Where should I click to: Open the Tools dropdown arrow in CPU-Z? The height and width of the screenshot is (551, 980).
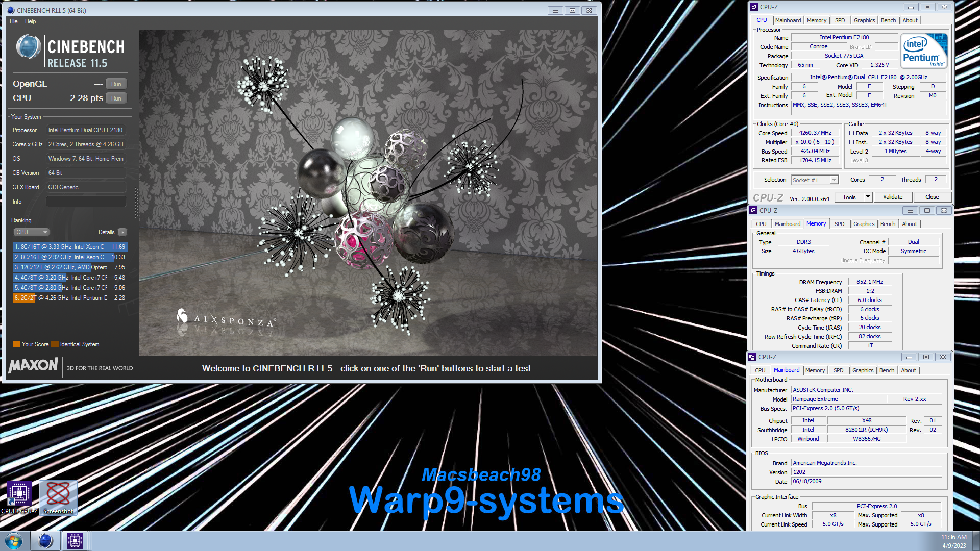tap(868, 197)
